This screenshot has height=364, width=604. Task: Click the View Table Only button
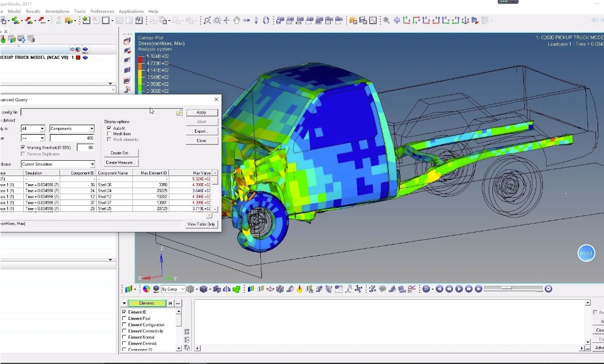[x=201, y=224]
